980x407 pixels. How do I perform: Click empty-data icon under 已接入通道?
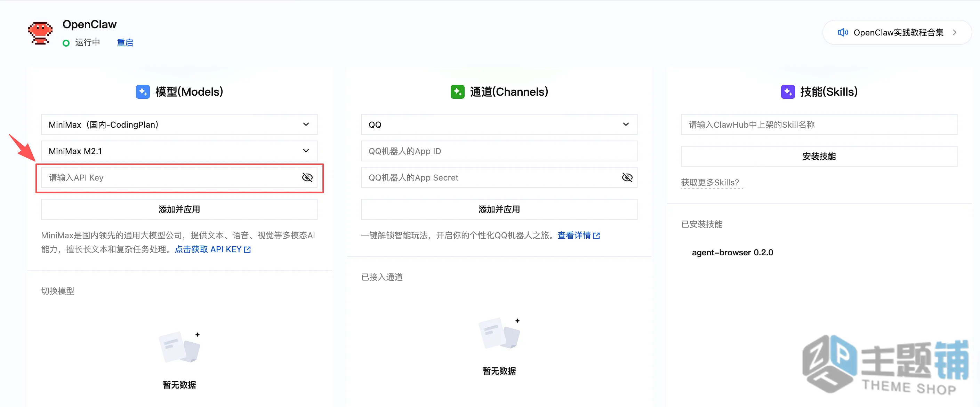(499, 333)
